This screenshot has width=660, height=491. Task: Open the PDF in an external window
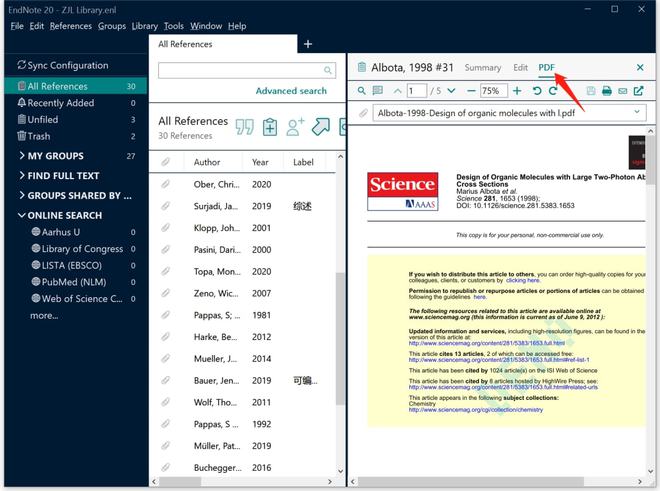point(639,91)
